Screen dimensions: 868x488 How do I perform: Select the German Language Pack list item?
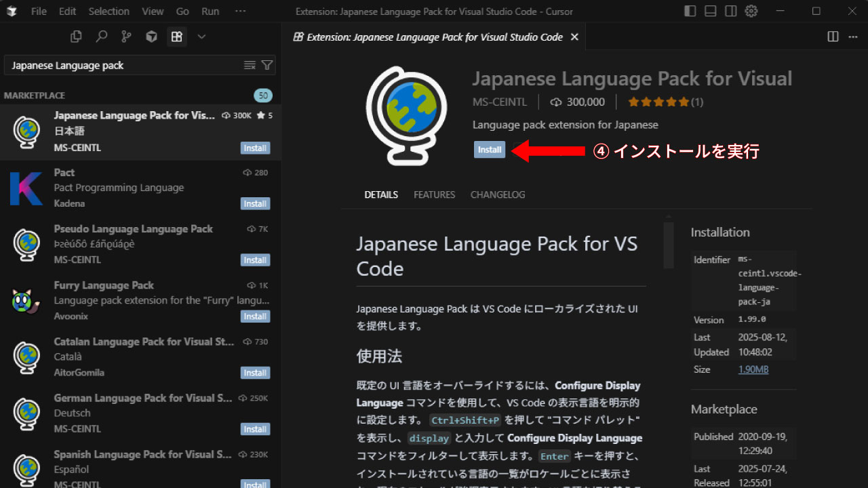(140, 413)
